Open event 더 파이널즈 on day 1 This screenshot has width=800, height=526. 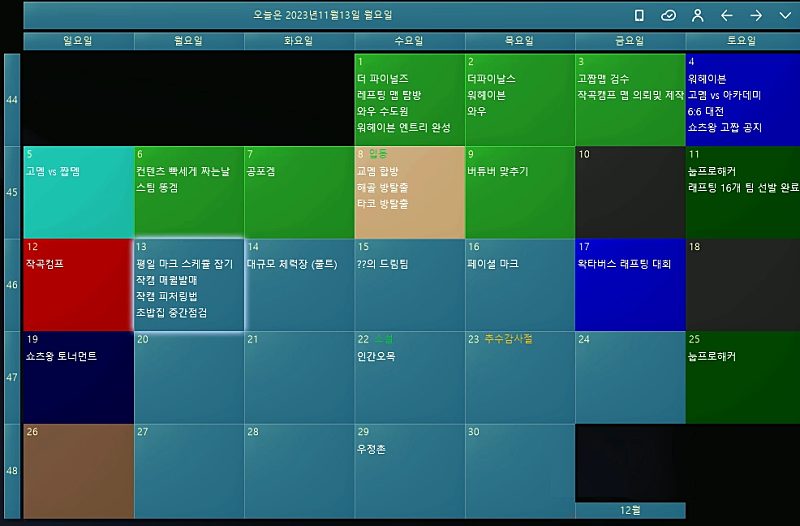point(383,79)
